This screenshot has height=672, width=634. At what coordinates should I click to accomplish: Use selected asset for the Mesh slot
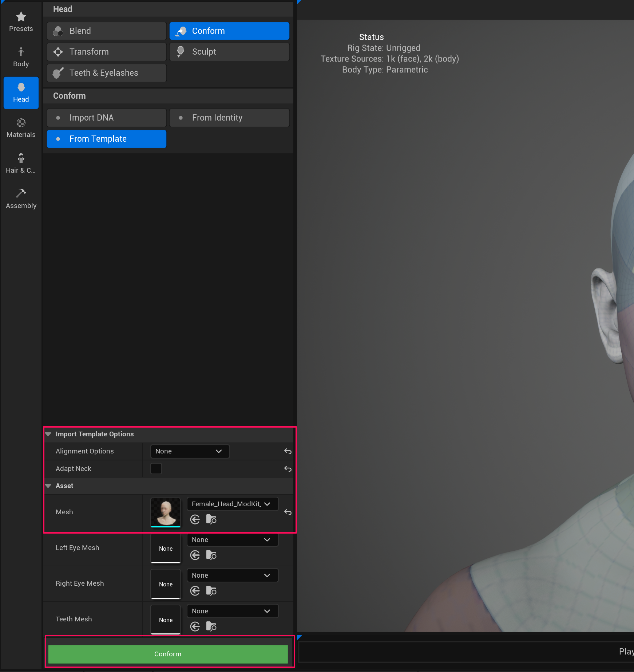195,519
